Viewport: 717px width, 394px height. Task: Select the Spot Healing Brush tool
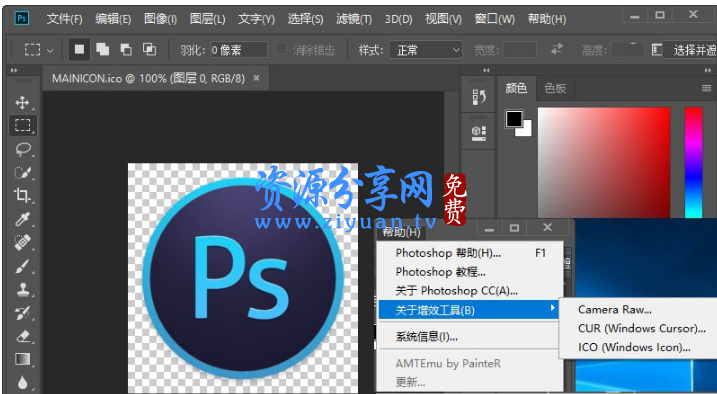point(22,243)
